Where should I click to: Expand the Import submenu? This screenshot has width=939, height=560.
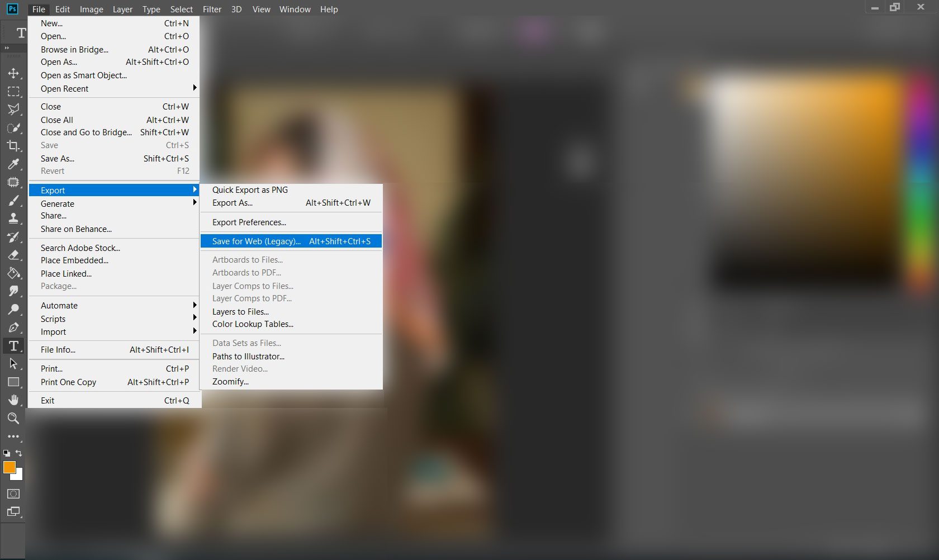click(x=114, y=331)
